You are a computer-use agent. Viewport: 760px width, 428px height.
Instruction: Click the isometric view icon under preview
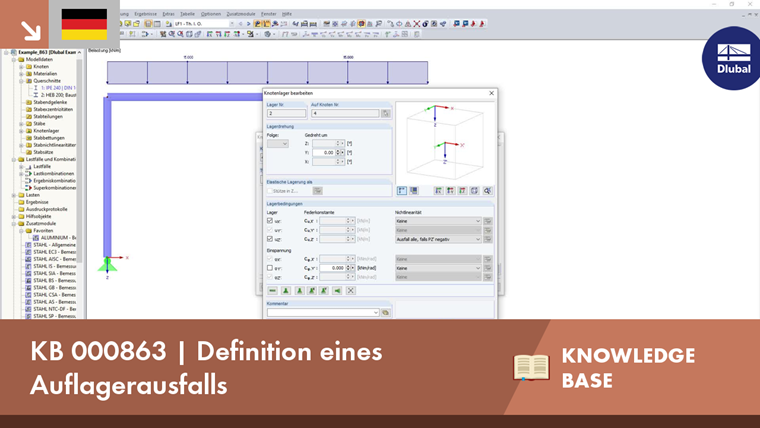(x=475, y=191)
